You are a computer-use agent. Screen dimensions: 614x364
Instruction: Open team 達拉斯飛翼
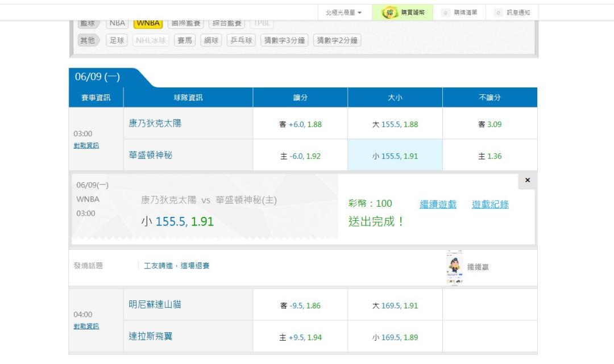151,336
